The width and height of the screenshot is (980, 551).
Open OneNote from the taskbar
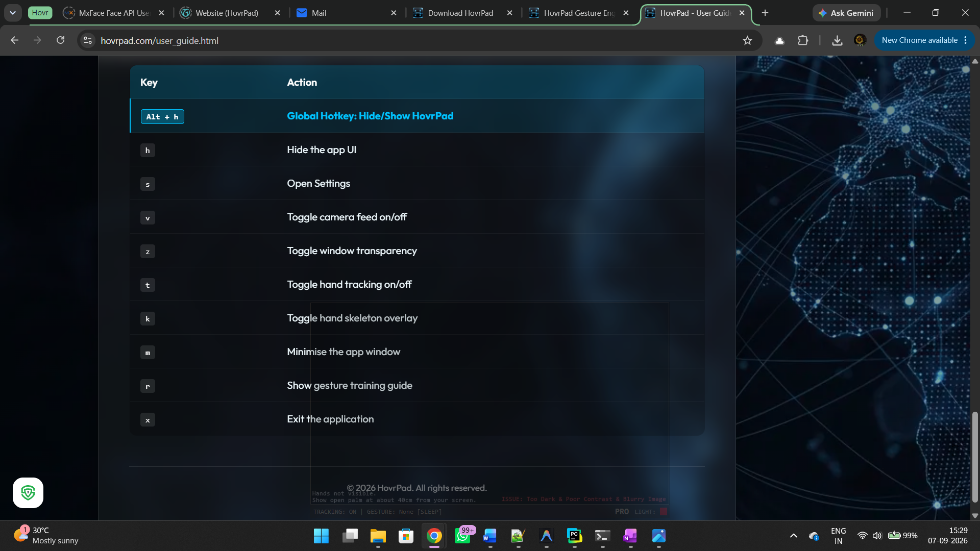point(630,536)
